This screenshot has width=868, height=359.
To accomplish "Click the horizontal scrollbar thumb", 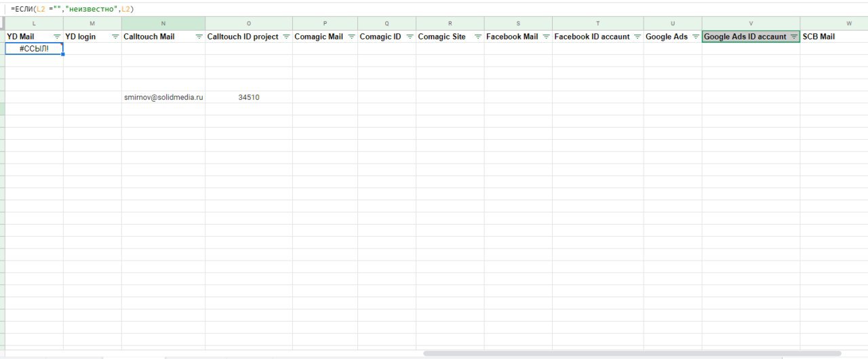I will (x=632, y=354).
